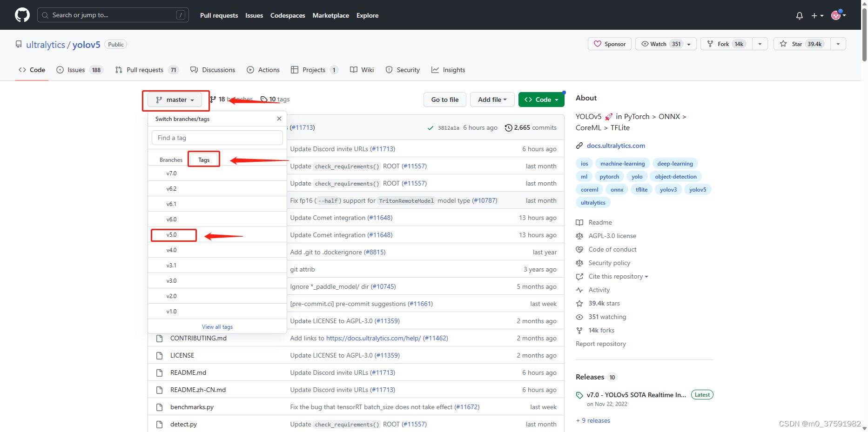Switch to the Issues 188 tab

[x=79, y=70]
